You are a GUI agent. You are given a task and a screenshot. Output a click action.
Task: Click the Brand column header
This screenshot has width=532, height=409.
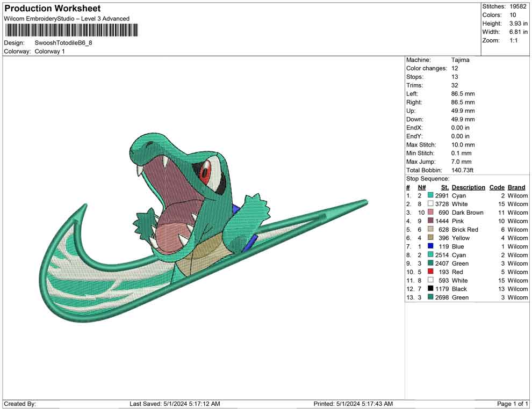pyautogui.click(x=516, y=187)
